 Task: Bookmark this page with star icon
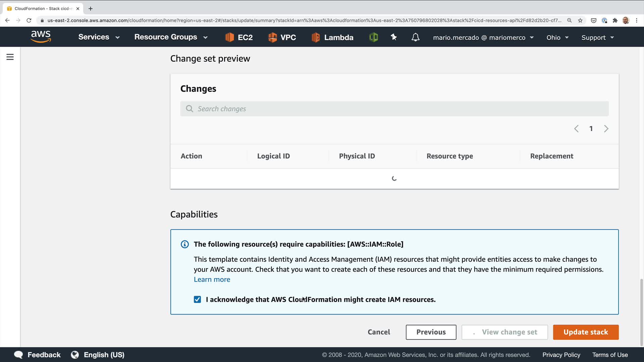click(x=580, y=20)
